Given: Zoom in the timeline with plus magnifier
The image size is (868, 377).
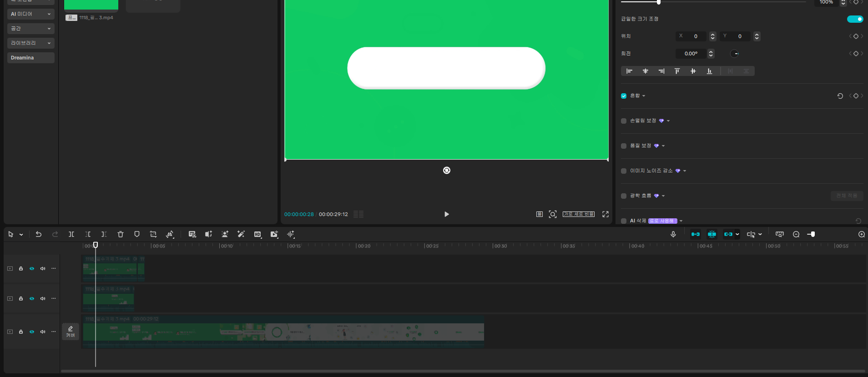Looking at the screenshot, I should pyautogui.click(x=862, y=234).
